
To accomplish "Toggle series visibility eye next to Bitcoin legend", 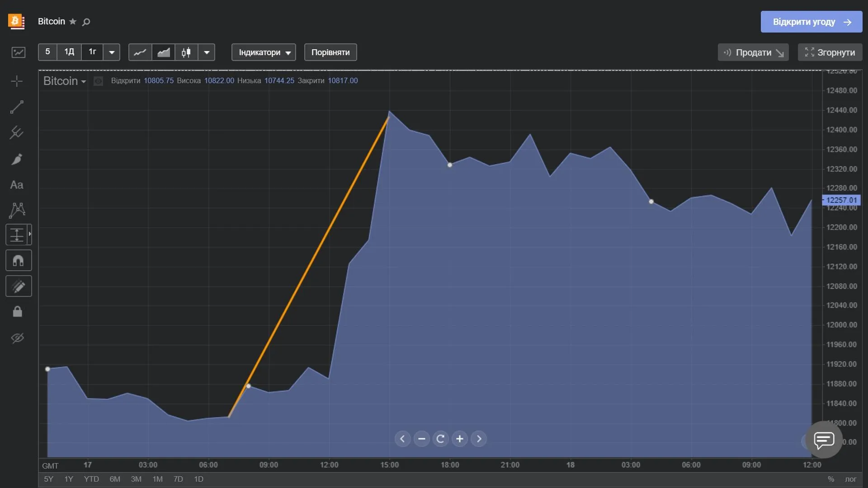I will pyautogui.click(x=98, y=81).
